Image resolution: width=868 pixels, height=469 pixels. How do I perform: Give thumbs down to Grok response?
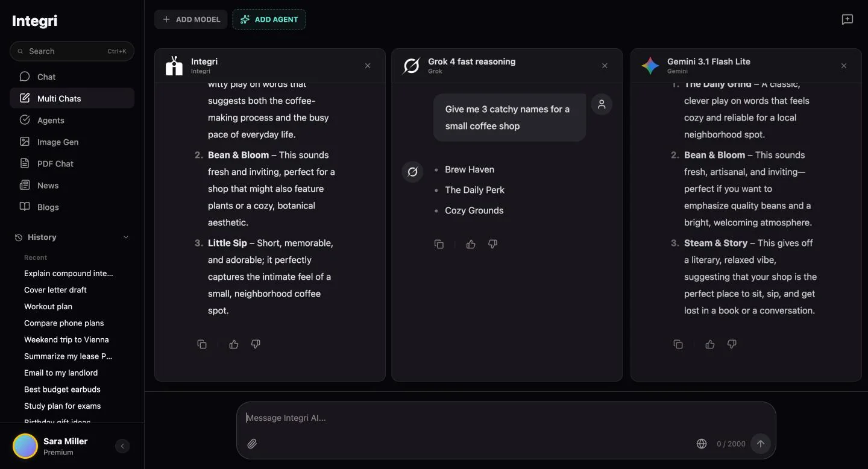coord(492,244)
